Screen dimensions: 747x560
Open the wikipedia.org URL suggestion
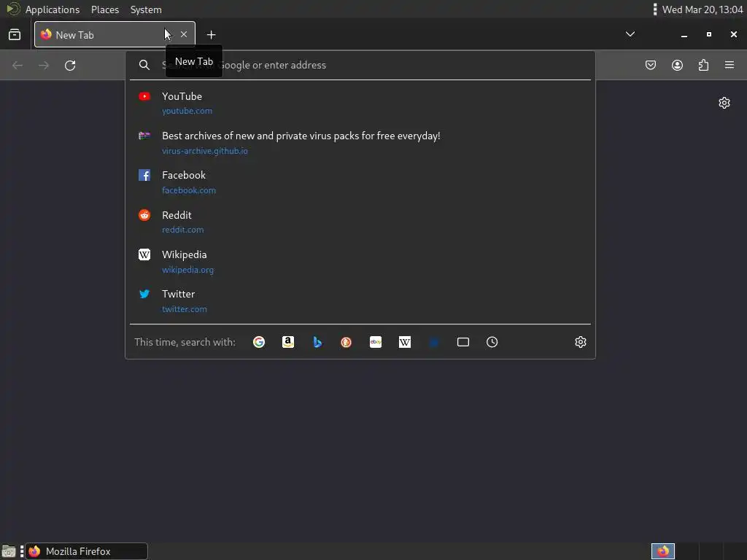tap(187, 270)
